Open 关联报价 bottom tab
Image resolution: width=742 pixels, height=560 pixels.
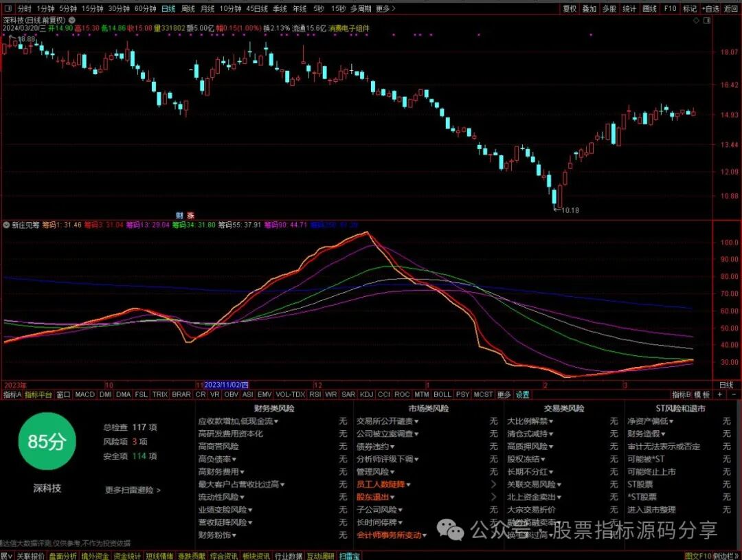click(30, 556)
